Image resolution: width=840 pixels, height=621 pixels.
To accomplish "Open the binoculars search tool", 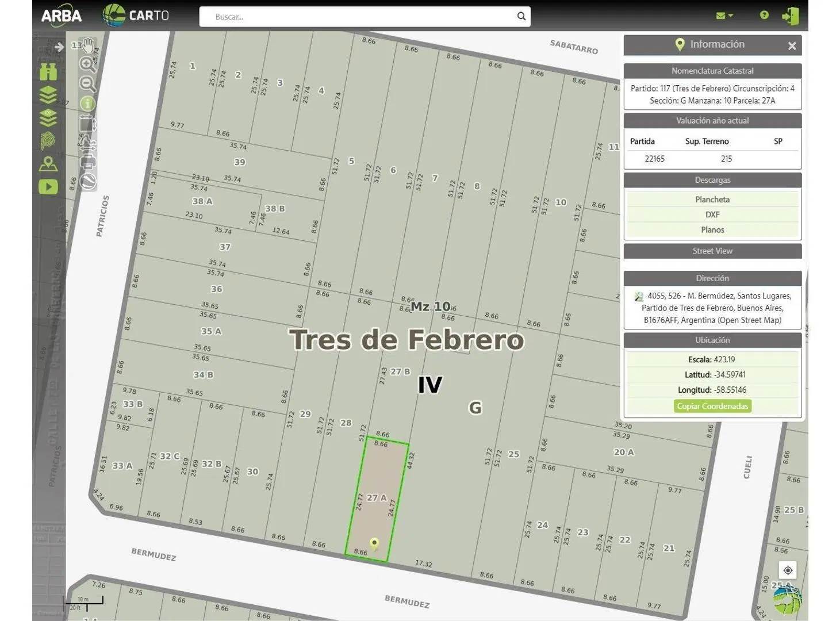I will [x=48, y=72].
